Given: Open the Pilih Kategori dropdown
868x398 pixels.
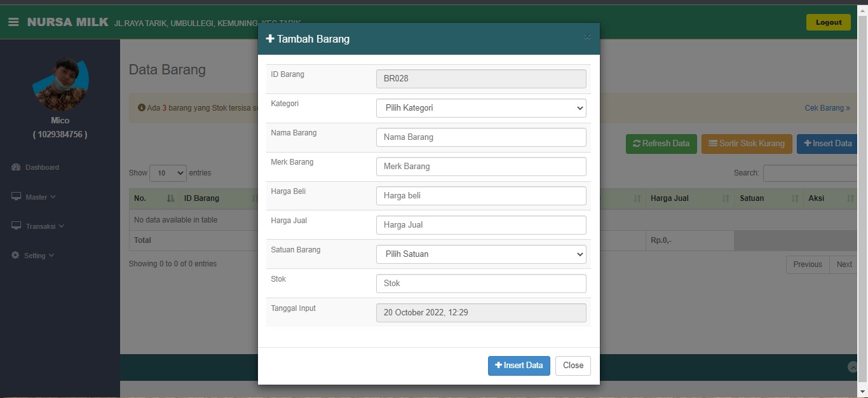Looking at the screenshot, I should (480, 107).
